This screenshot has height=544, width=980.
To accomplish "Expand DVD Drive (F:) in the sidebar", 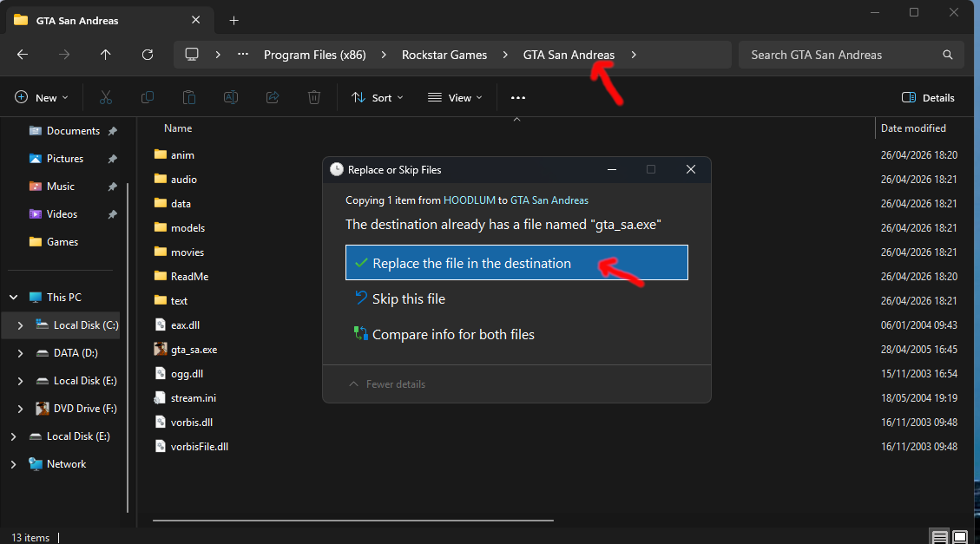I will click(x=20, y=409).
